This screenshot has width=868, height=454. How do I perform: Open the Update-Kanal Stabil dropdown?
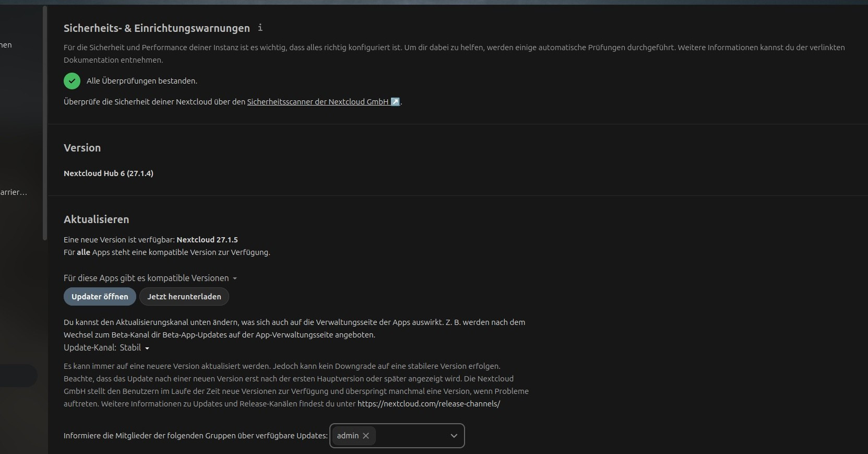coord(135,347)
